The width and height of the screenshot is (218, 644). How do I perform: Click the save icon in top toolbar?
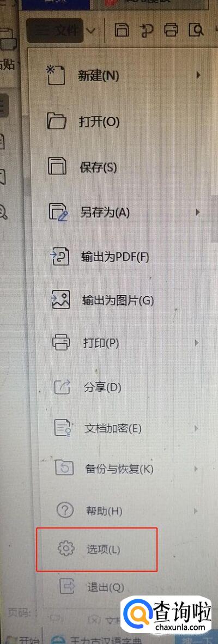tap(121, 30)
